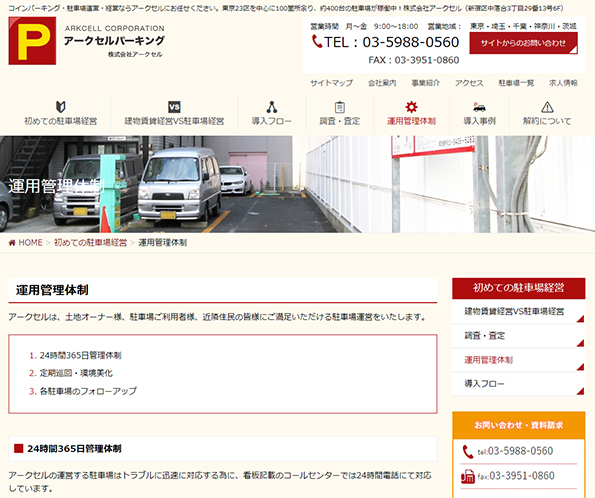The width and height of the screenshot is (595, 498).
Task: Click the car icon above 導入事例
Action: point(479,107)
